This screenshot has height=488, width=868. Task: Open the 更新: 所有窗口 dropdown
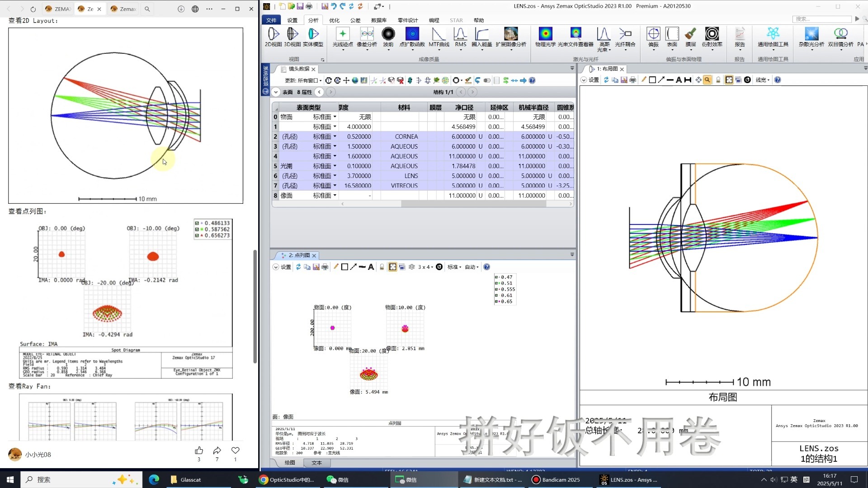[x=303, y=80]
